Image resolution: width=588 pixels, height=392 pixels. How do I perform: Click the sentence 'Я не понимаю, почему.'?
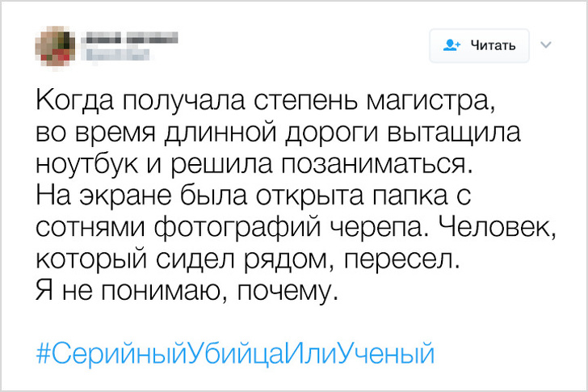coord(184,289)
